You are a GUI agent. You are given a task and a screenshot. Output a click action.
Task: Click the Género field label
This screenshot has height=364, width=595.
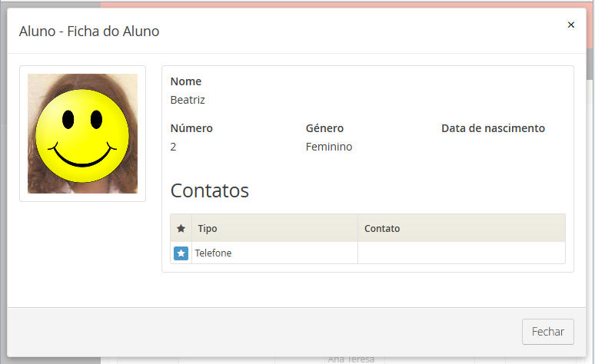[x=324, y=128]
